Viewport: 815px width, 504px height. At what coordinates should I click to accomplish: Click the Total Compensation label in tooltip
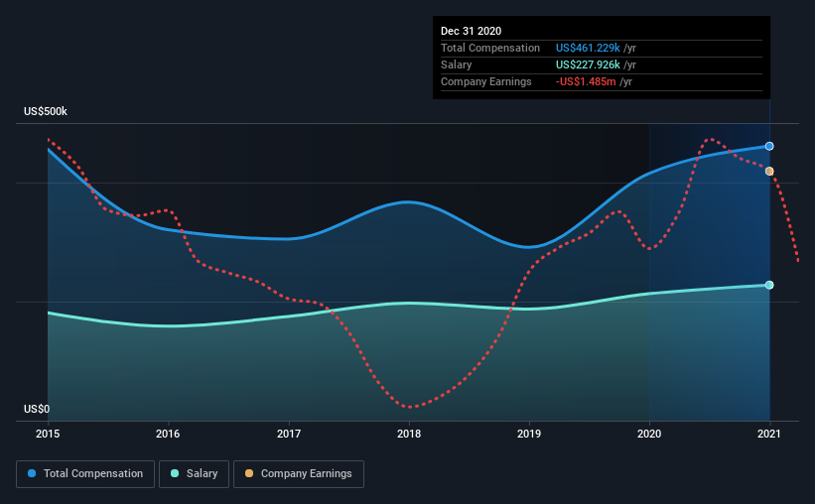[x=490, y=48]
